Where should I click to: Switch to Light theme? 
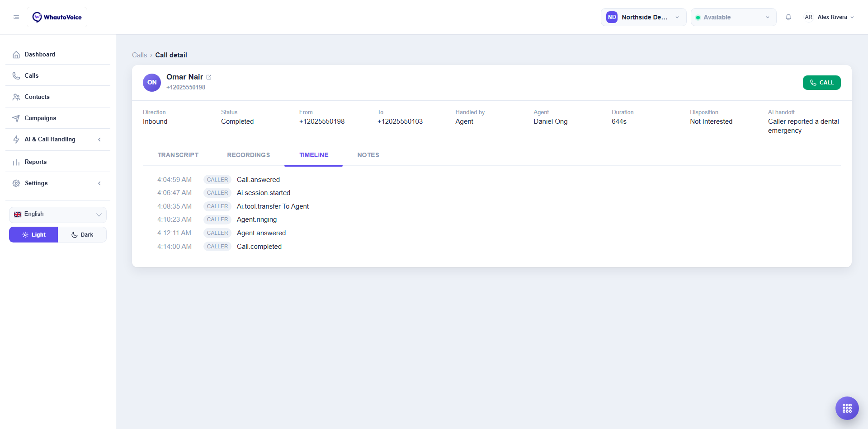click(x=33, y=235)
